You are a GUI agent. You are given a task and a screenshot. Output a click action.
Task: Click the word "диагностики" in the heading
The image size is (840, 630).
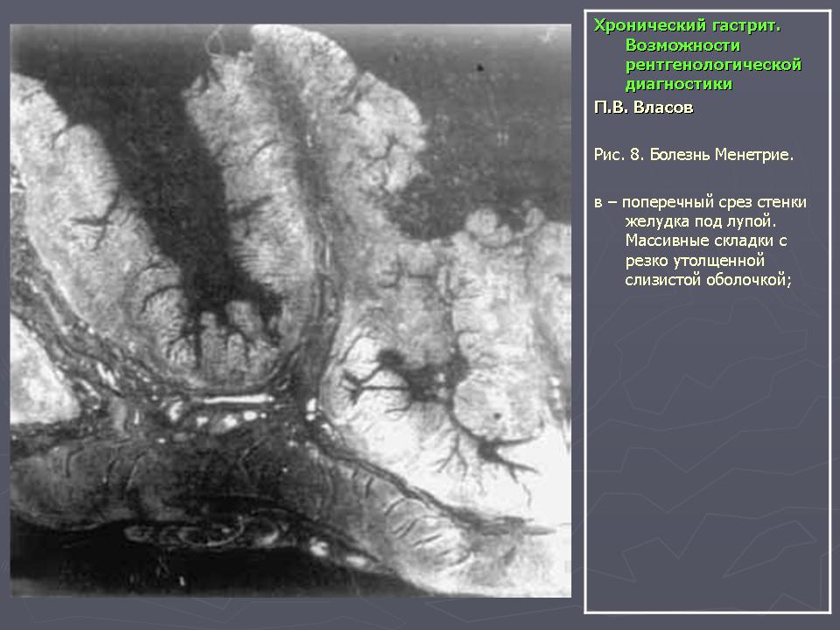point(679,84)
